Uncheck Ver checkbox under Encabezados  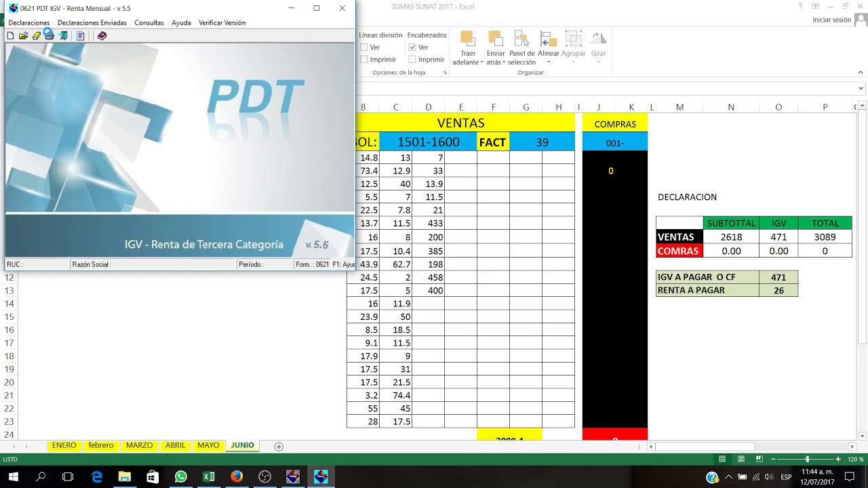pyautogui.click(x=412, y=47)
